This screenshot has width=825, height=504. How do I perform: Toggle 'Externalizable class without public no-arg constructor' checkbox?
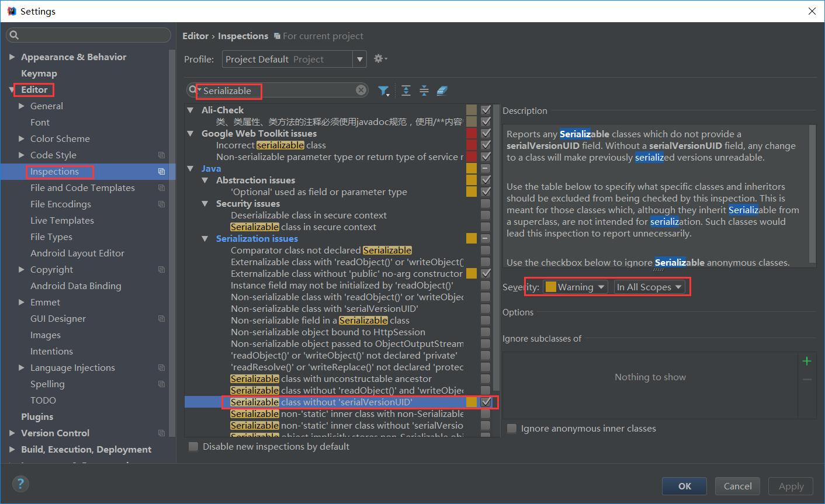click(486, 273)
